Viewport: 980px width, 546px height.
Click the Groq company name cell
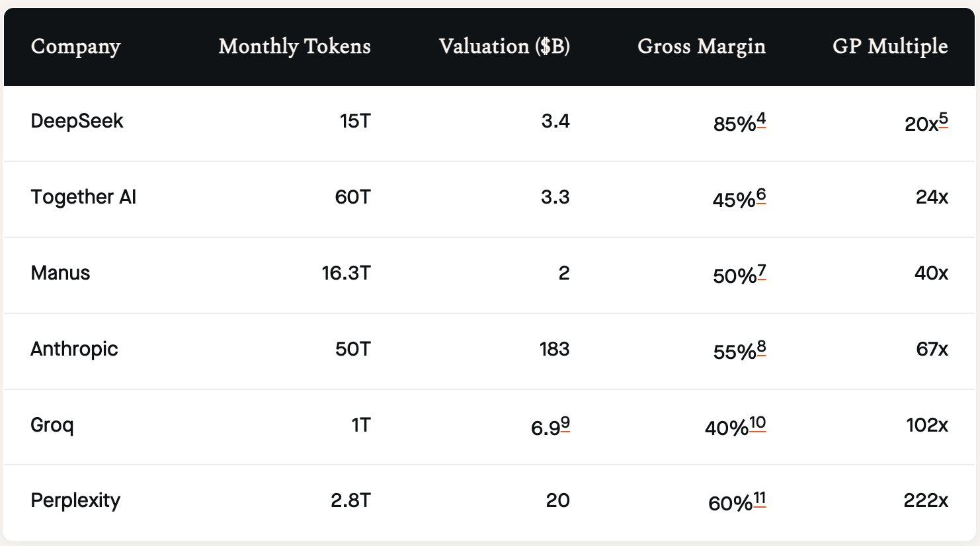(x=52, y=424)
